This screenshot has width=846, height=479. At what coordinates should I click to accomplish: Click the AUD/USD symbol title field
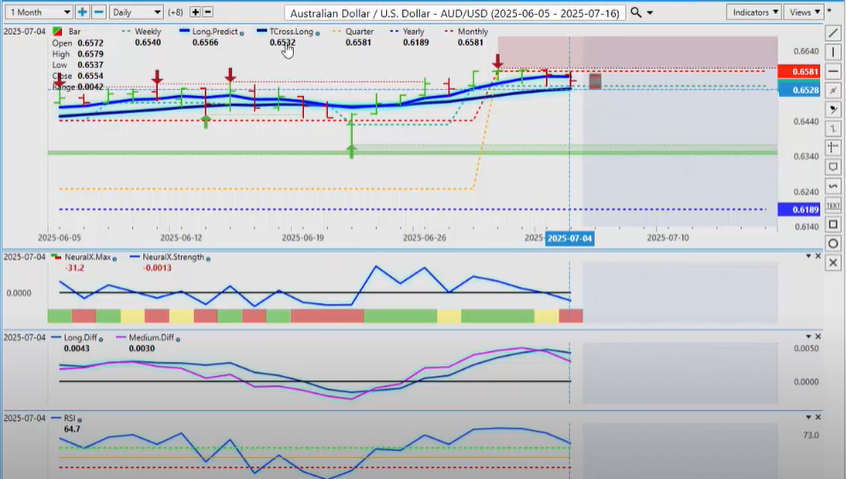tap(456, 12)
